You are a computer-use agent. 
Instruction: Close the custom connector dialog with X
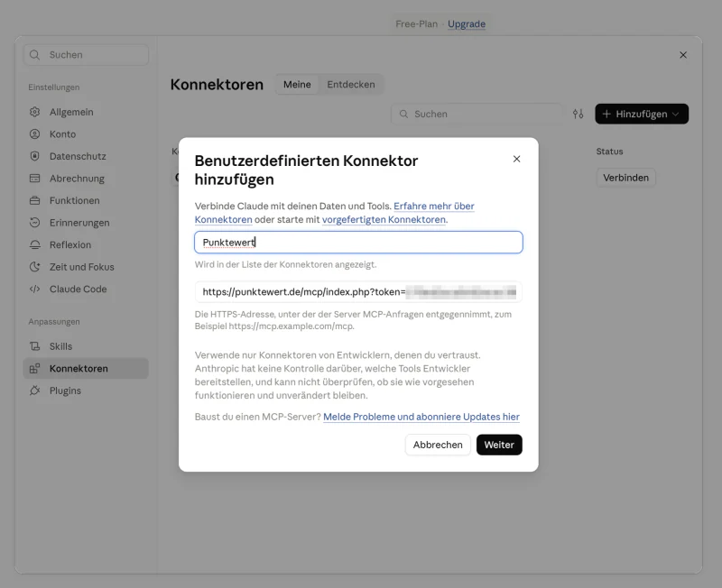click(x=516, y=159)
